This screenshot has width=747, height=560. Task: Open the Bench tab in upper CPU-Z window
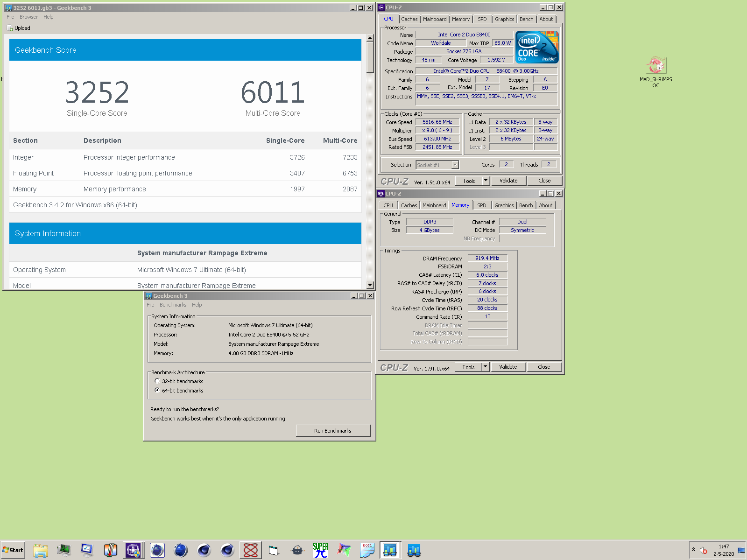tap(526, 19)
